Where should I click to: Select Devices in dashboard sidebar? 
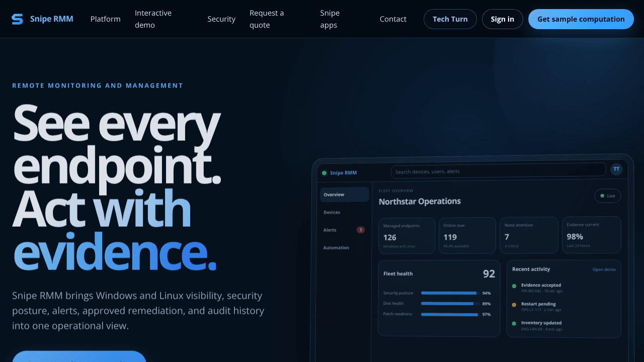[x=344, y=212]
